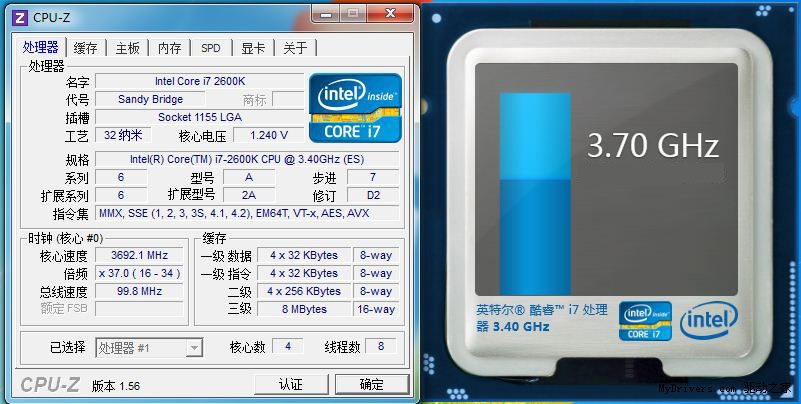Click the small Core i7 badge in Turbo gadget

pos(645,321)
